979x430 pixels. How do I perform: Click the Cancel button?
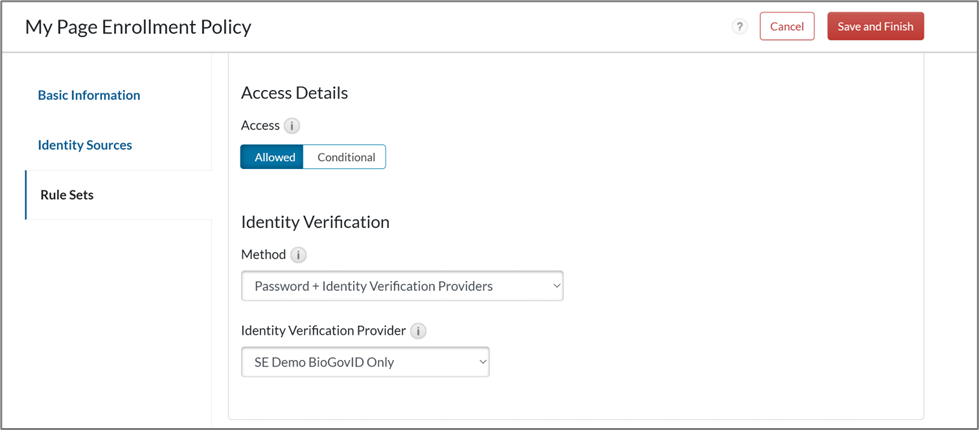click(x=786, y=27)
